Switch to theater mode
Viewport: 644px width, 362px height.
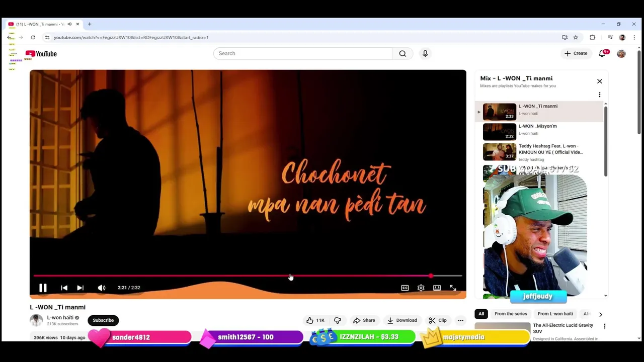coord(437,288)
